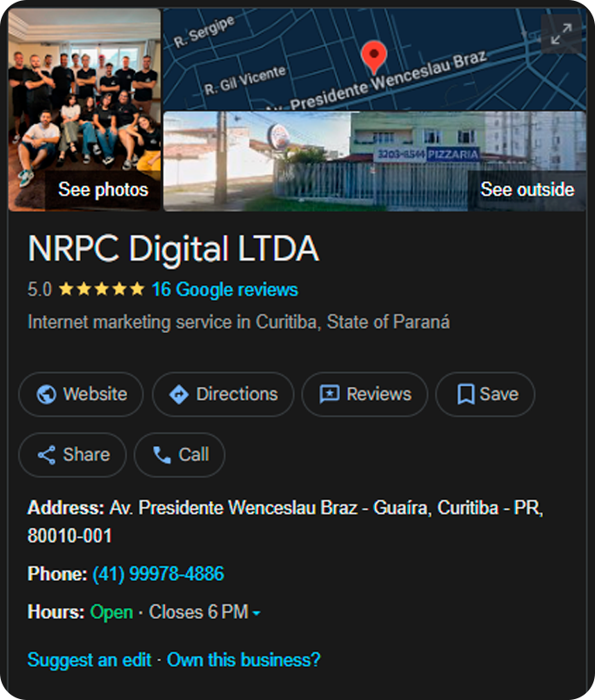
Task: Click Suggest an edit link
Action: (90, 659)
